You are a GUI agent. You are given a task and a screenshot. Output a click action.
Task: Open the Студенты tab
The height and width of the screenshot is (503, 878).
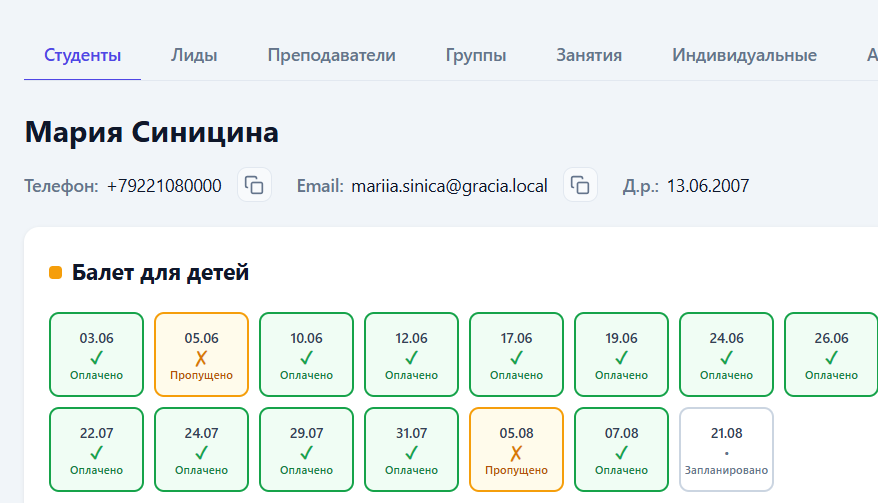click(82, 55)
